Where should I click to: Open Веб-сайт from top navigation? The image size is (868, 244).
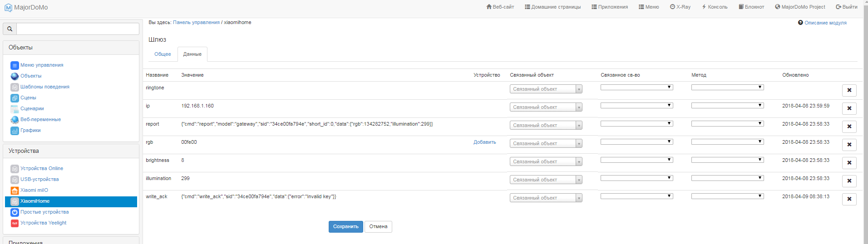click(x=500, y=7)
